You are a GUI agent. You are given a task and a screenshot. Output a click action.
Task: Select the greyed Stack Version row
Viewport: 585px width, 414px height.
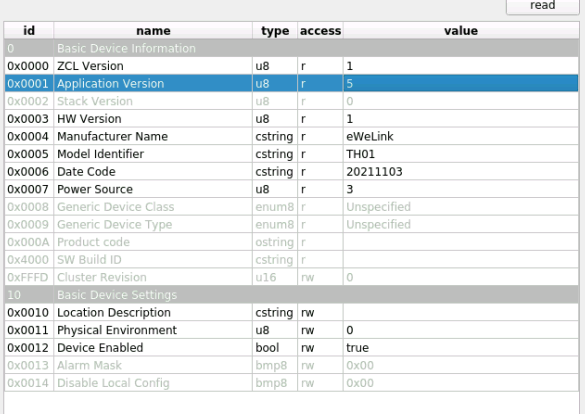click(x=291, y=101)
